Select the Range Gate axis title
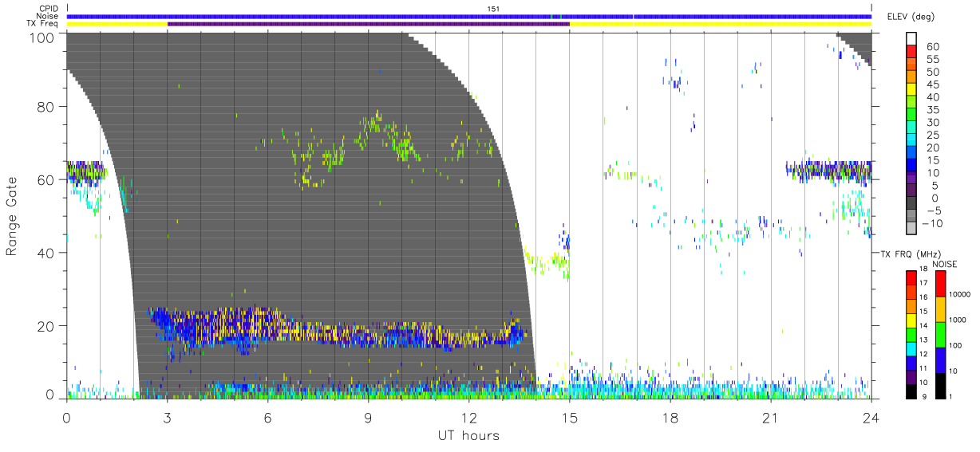The height and width of the screenshot is (452, 980). [13, 215]
